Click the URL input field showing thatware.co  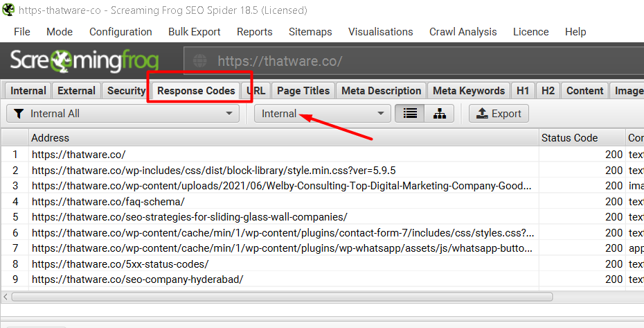413,61
